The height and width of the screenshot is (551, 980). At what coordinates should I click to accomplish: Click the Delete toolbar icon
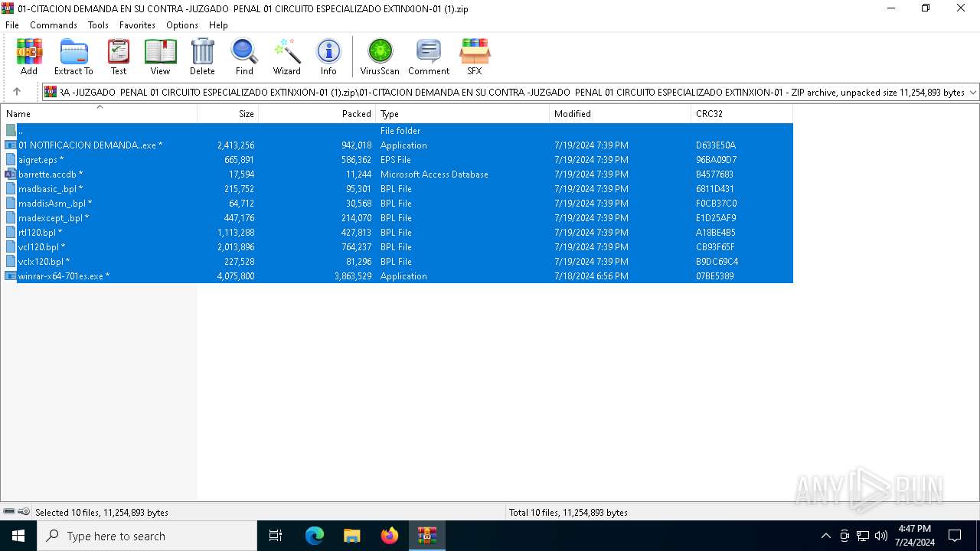point(202,57)
